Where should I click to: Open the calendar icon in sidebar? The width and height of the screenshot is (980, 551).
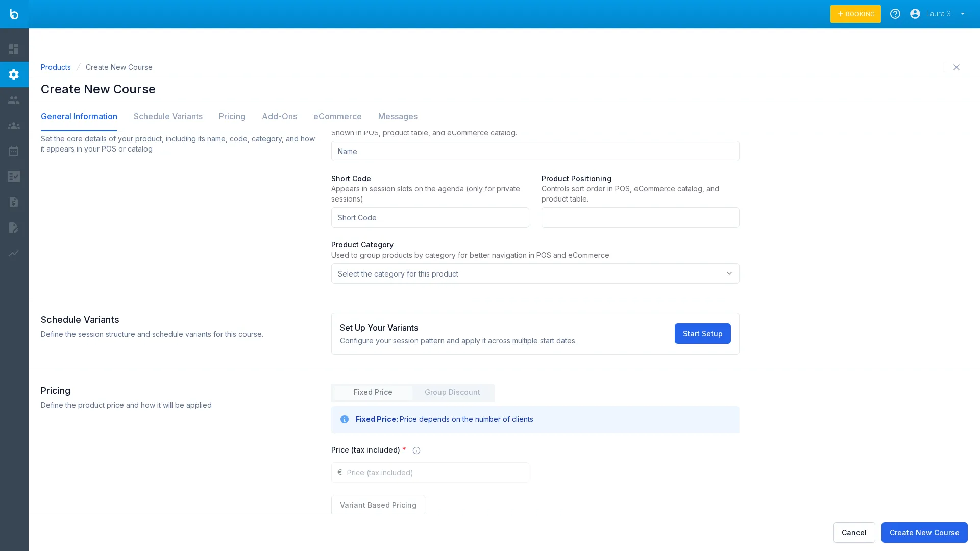pyautogui.click(x=14, y=151)
